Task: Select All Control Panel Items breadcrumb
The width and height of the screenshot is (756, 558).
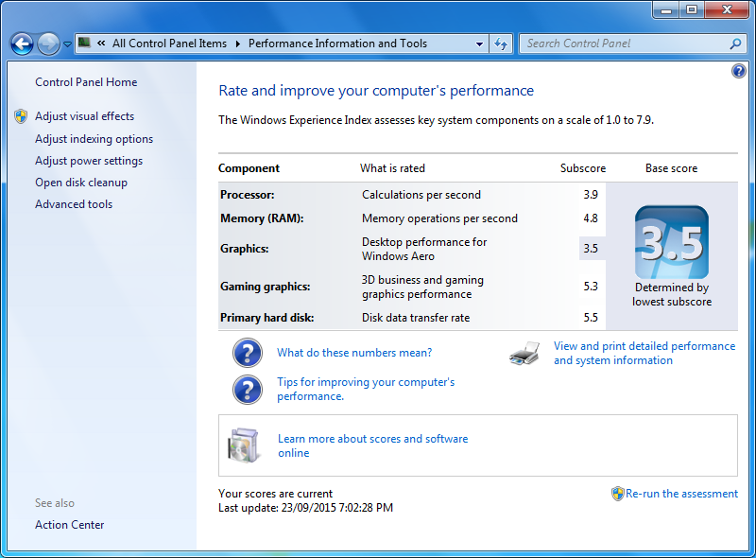Action: (169, 44)
